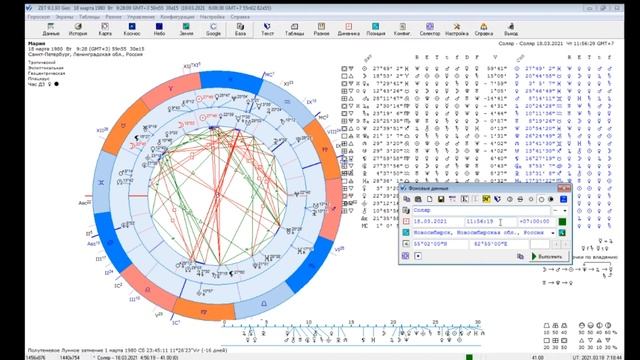Image resolution: width=640 pixels, height=360 pixels.
Task: Toggle the filled black circle in dialog toolbar
Action: click(x=551, y=199)
